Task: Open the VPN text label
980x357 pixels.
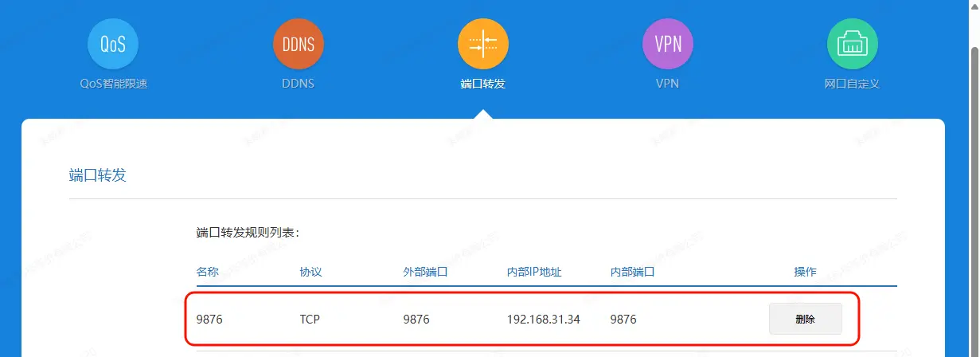Action: pos(667,84)
